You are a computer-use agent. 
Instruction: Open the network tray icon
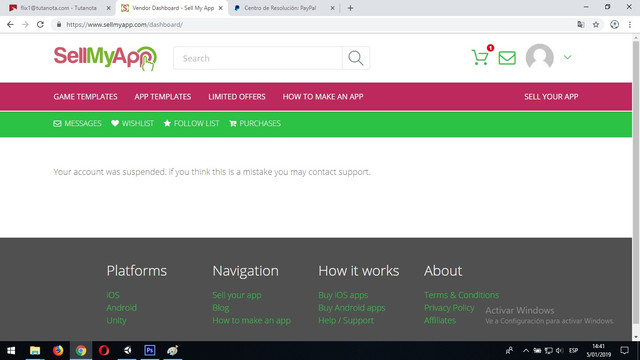pyautogui.click(x=549, y=350)
